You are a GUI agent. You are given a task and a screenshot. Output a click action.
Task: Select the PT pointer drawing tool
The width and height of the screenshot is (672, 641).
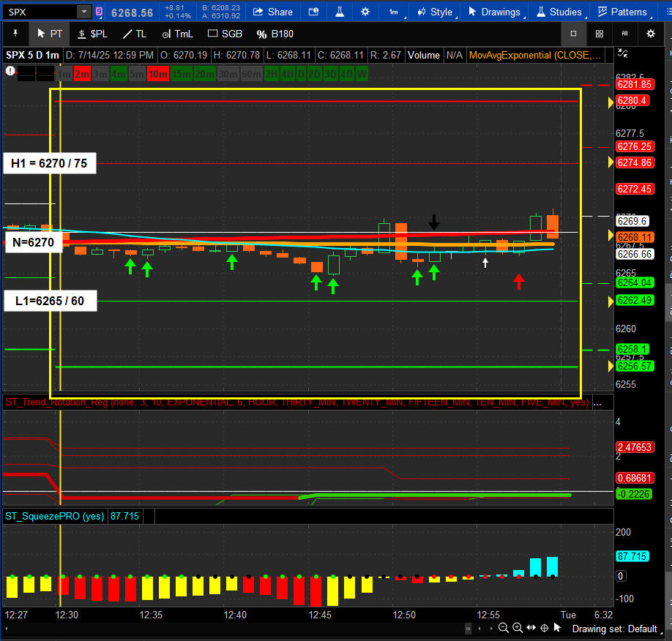[49, 34]
